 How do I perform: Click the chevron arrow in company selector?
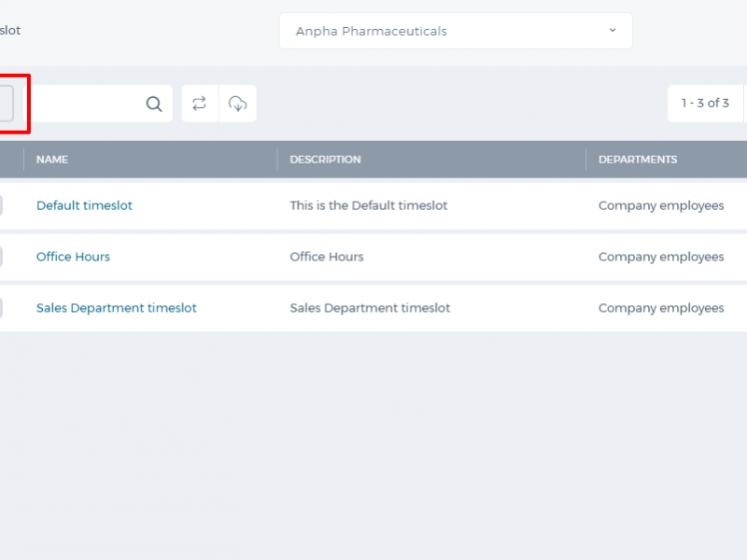[x=613, y=31]
